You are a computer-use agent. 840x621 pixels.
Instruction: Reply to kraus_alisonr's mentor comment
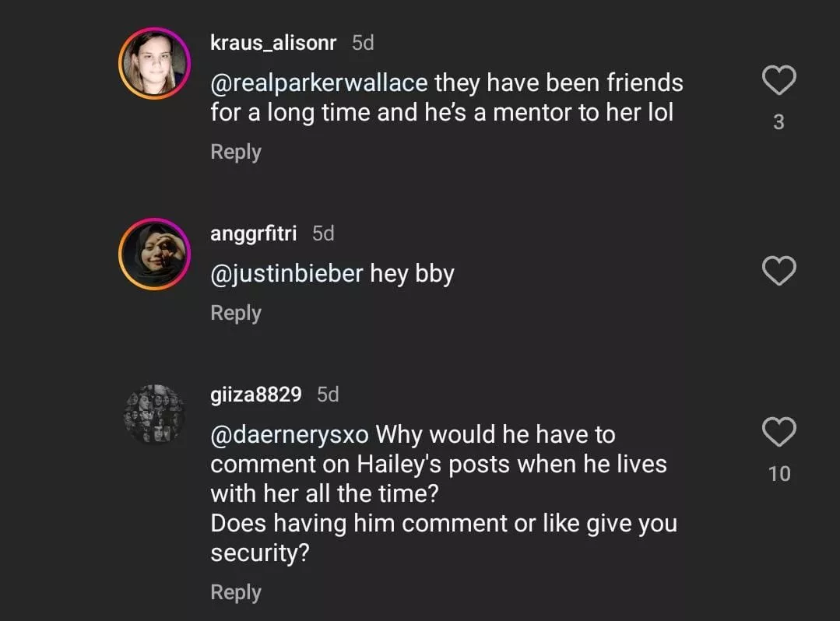coord(235,152)
